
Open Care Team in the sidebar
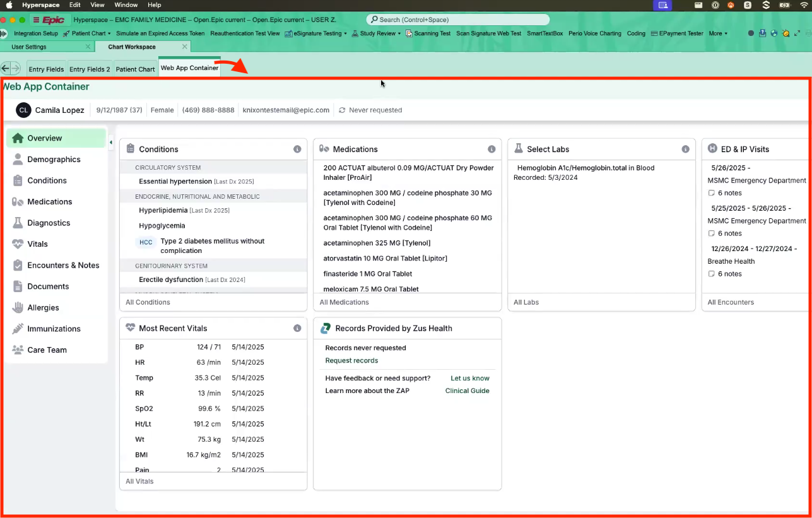coord(56,350)
